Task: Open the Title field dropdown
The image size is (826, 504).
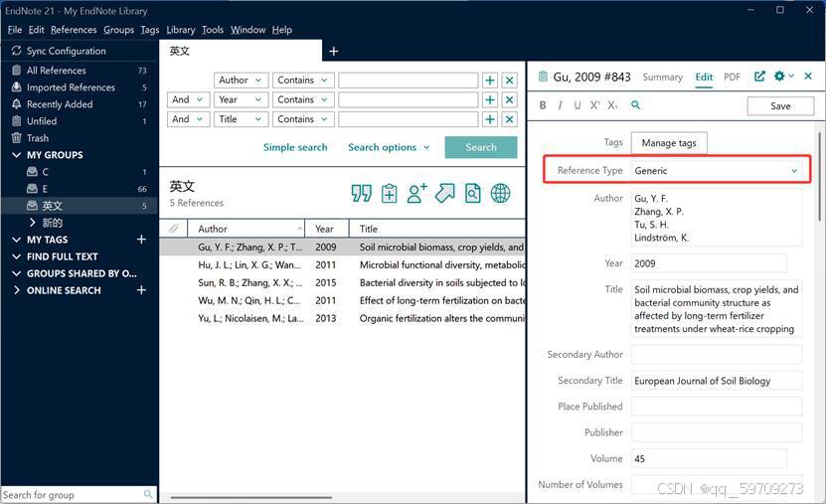Action: coord(242,119)
